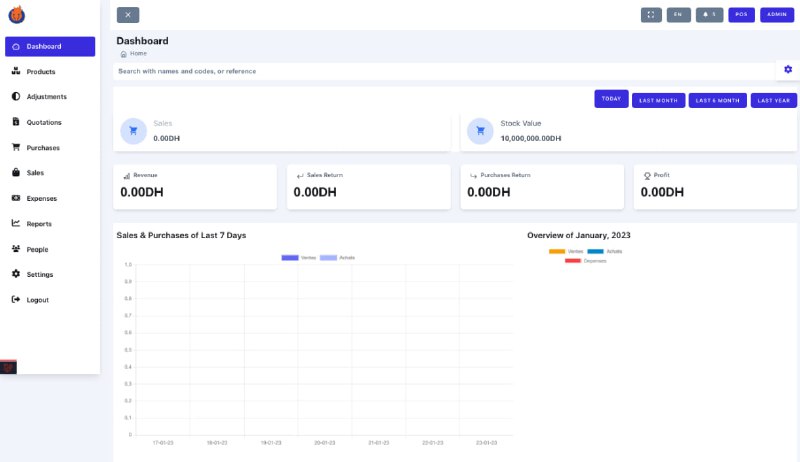Toggle blue Achats legend in January overview
800x462 pixels.
(x=605, y=251)
